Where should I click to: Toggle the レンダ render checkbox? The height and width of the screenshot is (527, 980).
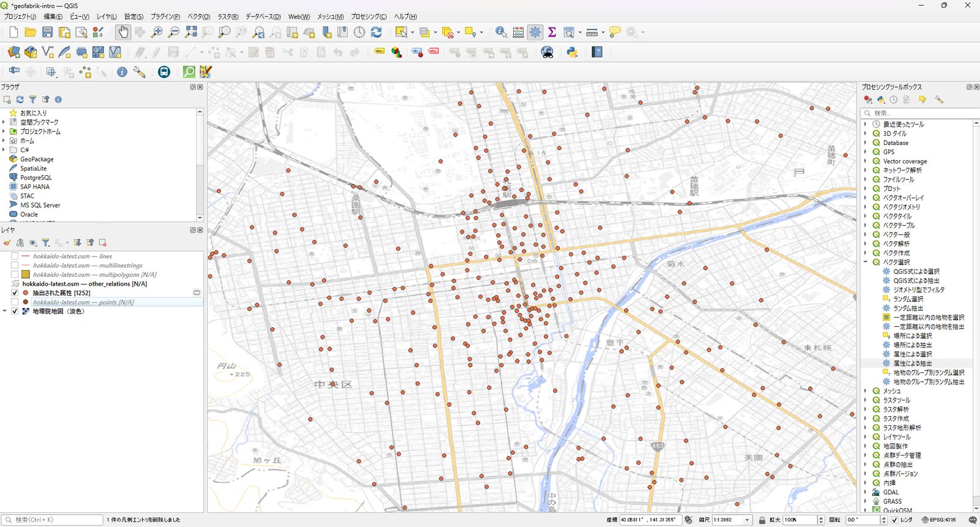tap(894, 520)
